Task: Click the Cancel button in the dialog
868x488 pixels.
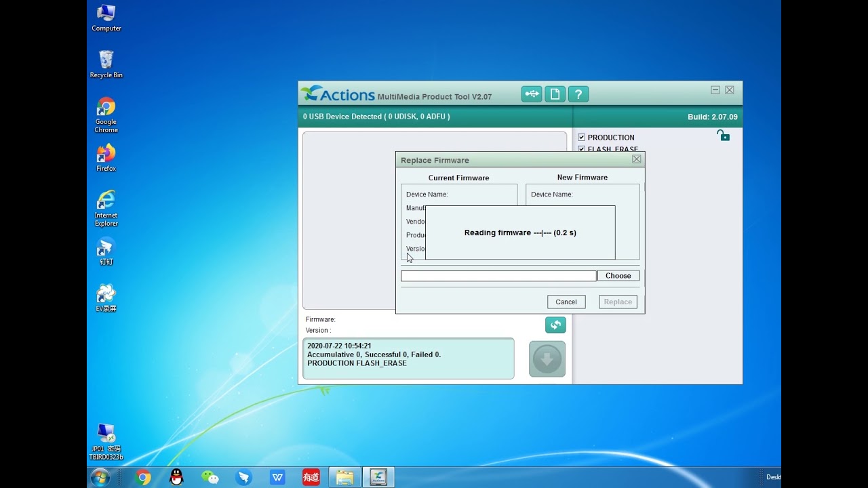Action: [x=566, y=302]
